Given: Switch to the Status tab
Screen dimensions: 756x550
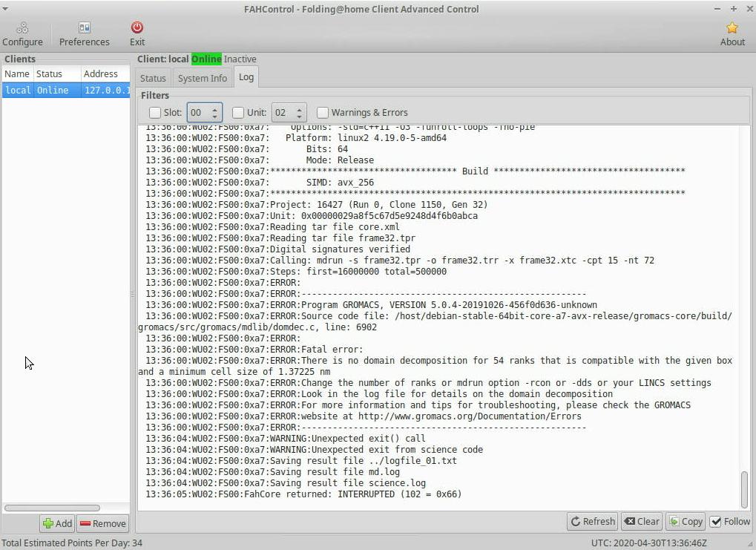Looking at the screenshot, I should coord(153,78).
